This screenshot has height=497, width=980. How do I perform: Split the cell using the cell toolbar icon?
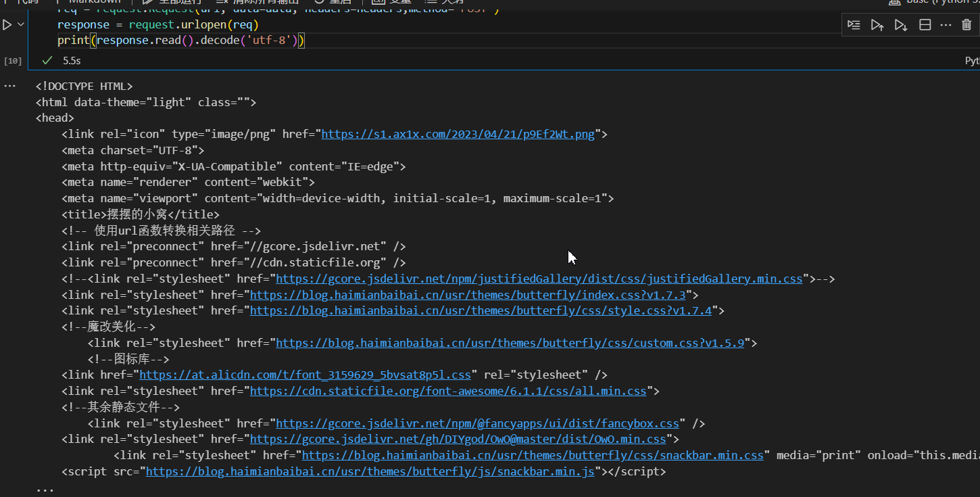coord(925,25)
